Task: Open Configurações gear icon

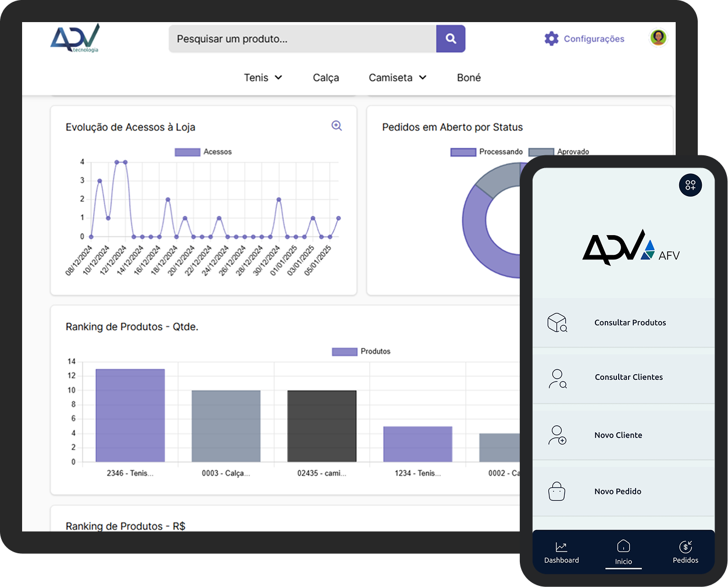Action: click(x=551, y=39)
